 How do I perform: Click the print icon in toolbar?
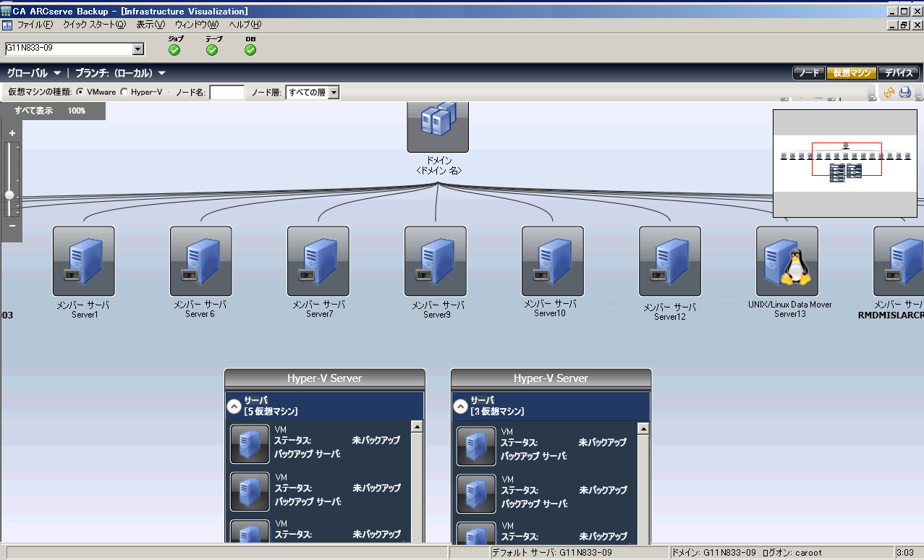coord(904,93)
